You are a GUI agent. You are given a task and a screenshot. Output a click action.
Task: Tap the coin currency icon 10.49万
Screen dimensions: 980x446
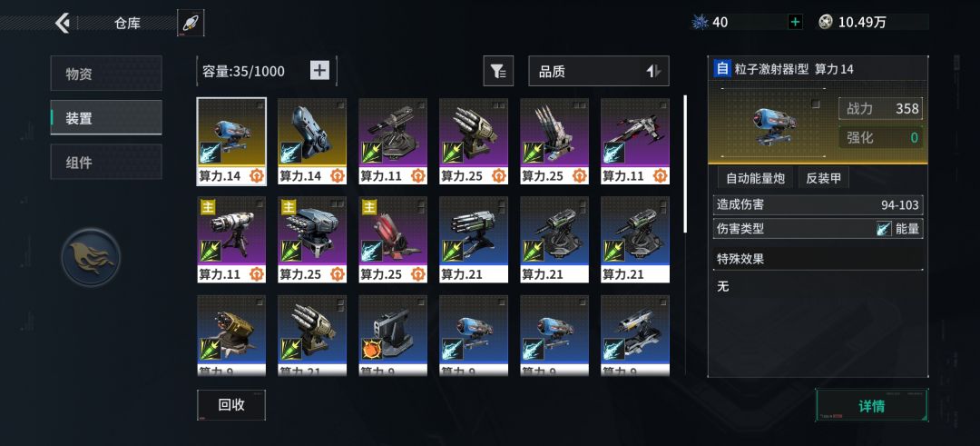tap(826, 23)
